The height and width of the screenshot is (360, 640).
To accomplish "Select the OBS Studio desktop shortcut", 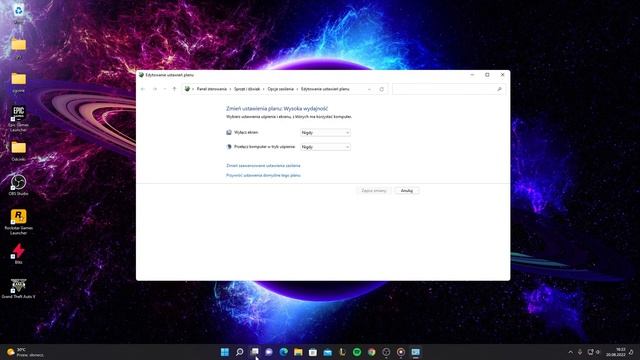I will [18, 185].
